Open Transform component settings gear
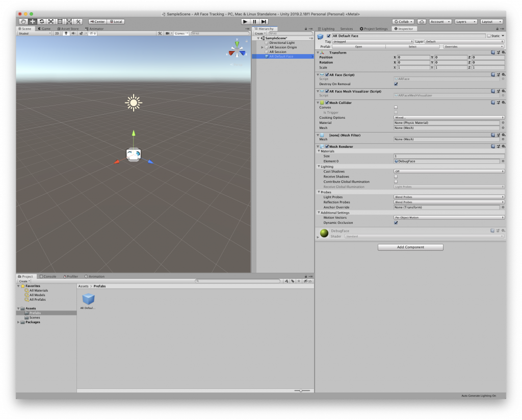 pos(503,52)
